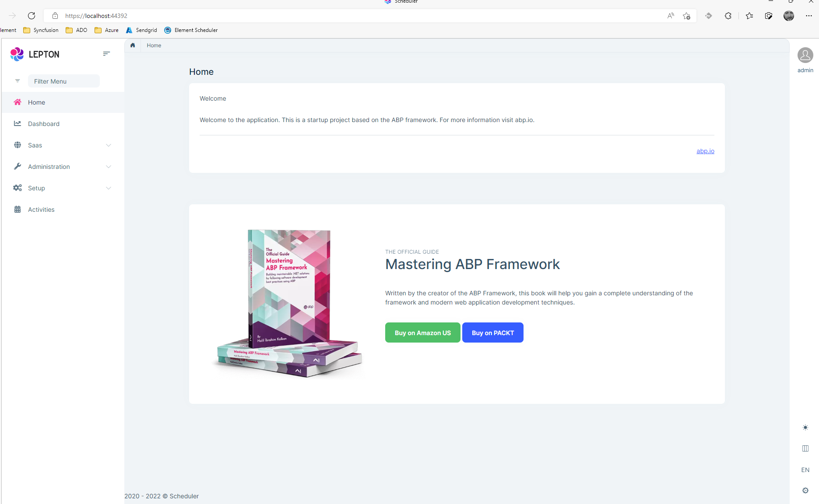
Task: Click the Administration wrench icon
Action: point(18,166)
